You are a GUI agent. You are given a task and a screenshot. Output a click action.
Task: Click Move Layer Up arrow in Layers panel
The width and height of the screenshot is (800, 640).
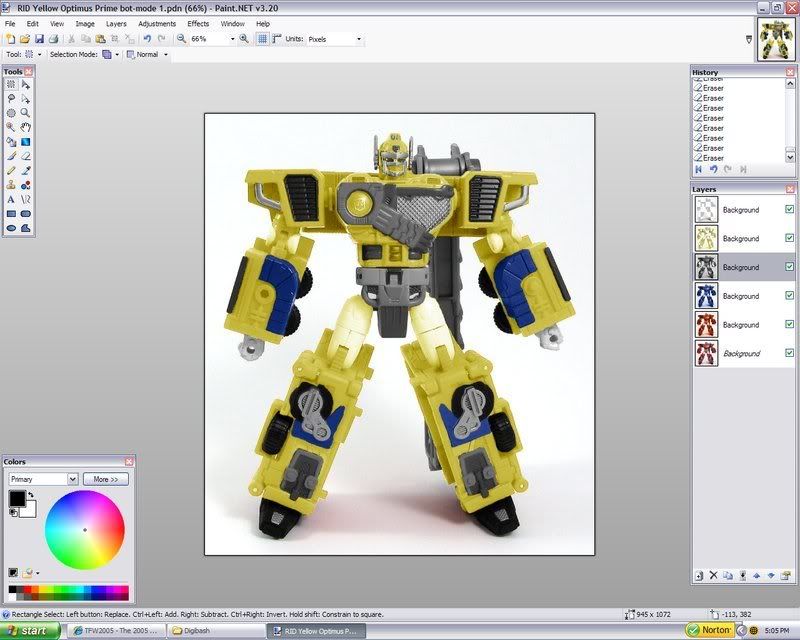click(757, 576)
